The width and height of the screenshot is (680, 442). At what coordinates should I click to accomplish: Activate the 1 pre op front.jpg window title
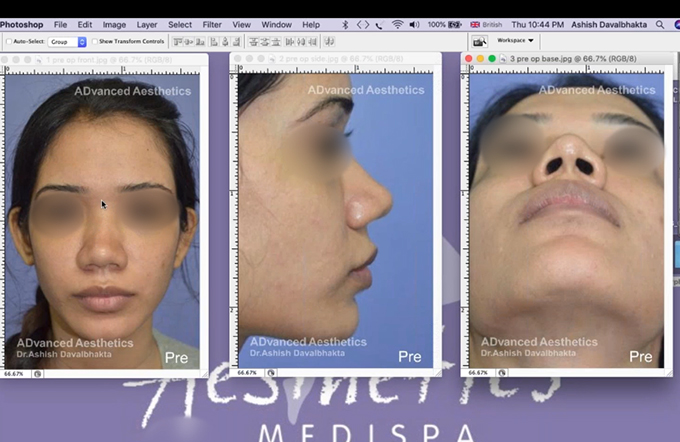coord(109,60)
